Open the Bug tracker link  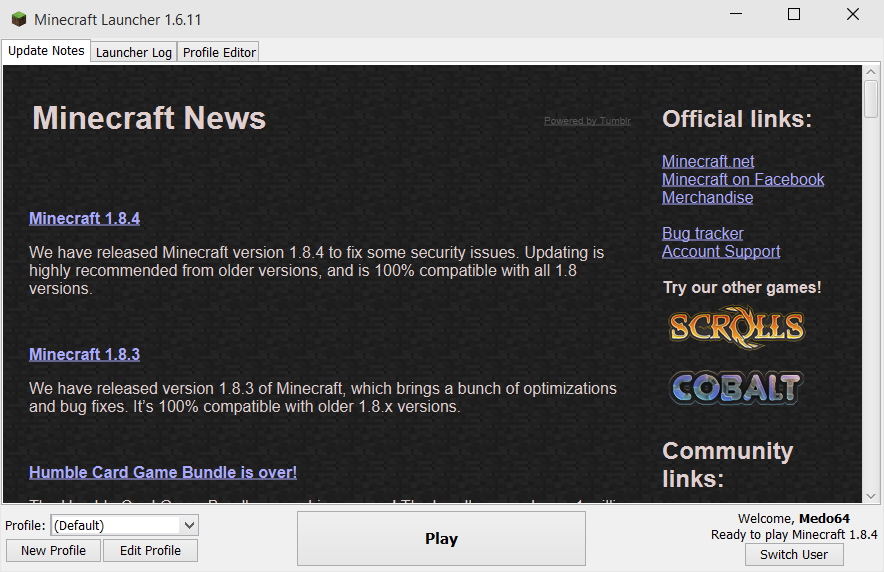tap(702, 233)
